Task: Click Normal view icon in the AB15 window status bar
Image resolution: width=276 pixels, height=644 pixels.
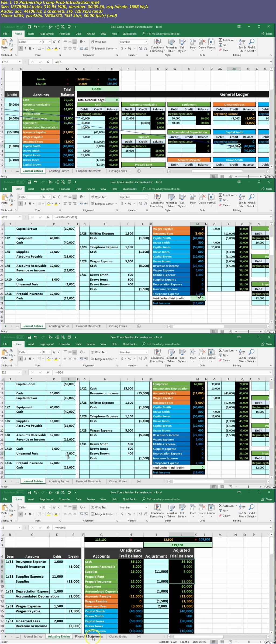Action: (x=214, y=176)
